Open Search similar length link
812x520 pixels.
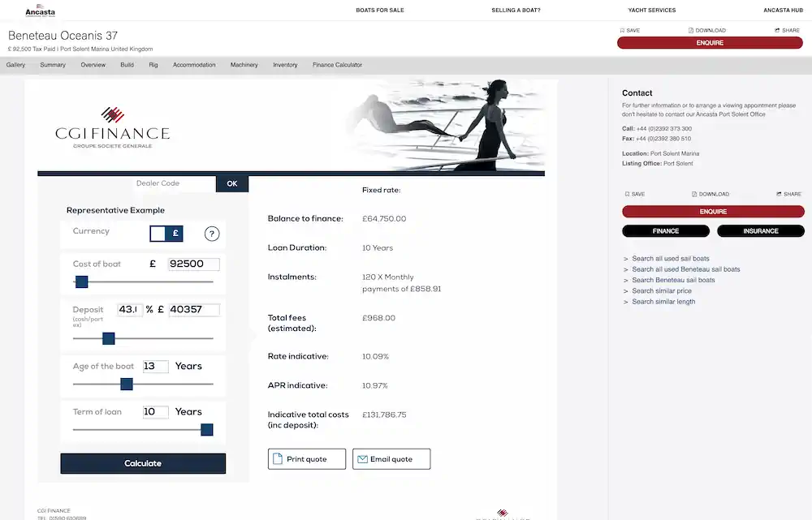[663, 302]
